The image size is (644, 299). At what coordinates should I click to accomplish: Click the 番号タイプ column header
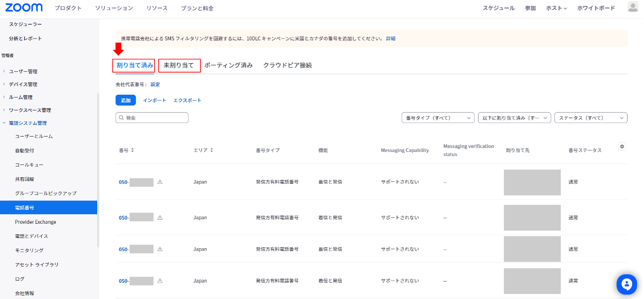(x=268, y=150)
